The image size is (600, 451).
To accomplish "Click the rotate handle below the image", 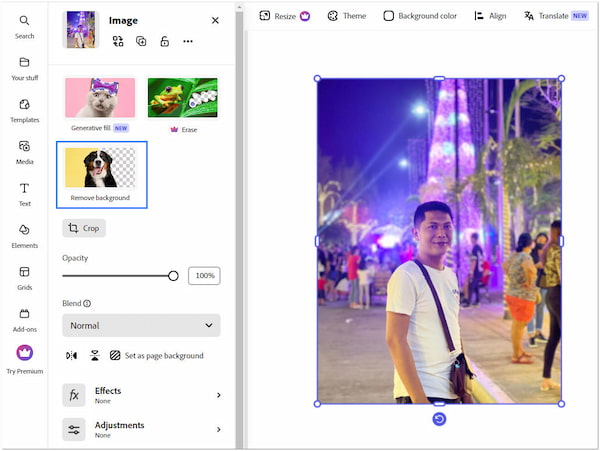I will [x=439, y=418].
